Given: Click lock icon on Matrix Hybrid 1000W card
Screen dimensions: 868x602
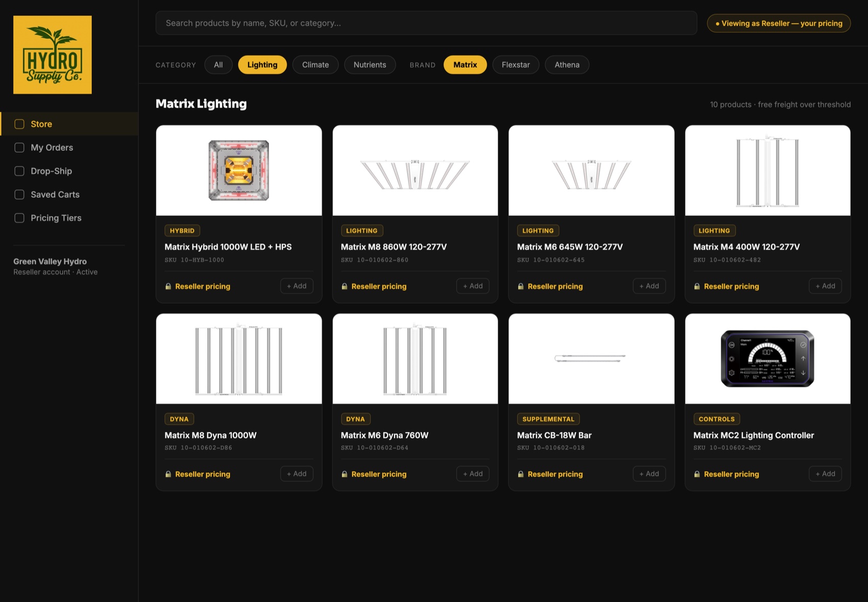Looking at the screenshot, I should tap(168, 286).
